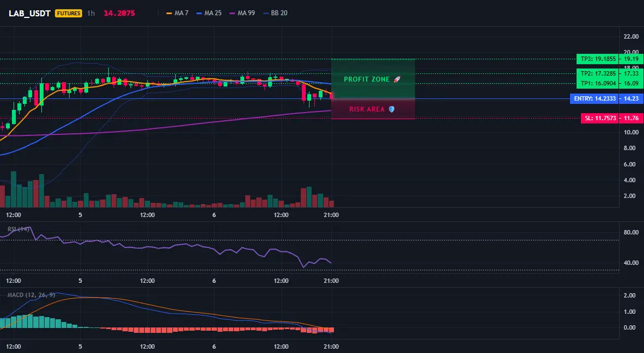The width and height of the screenshot is (644, 353).
Task: Click the current price 14.2075
Action: point(119,13)
